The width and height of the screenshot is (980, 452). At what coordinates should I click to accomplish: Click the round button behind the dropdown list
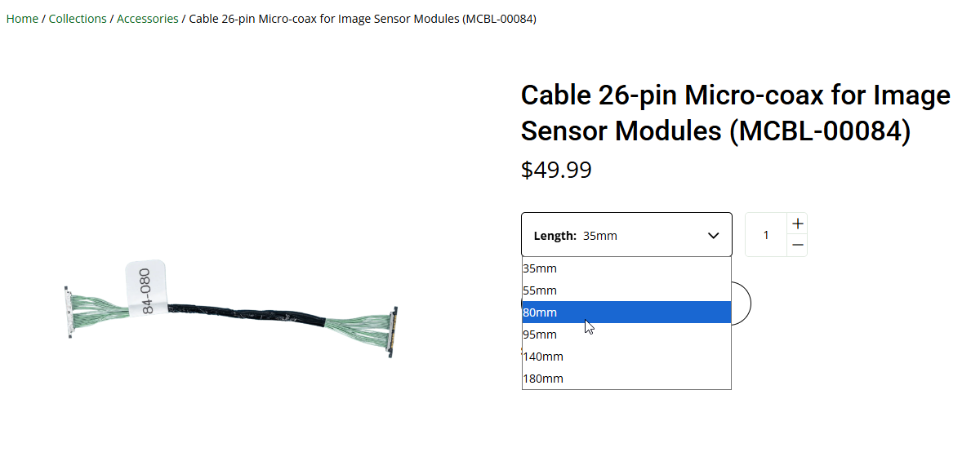(x=742, y=303)
